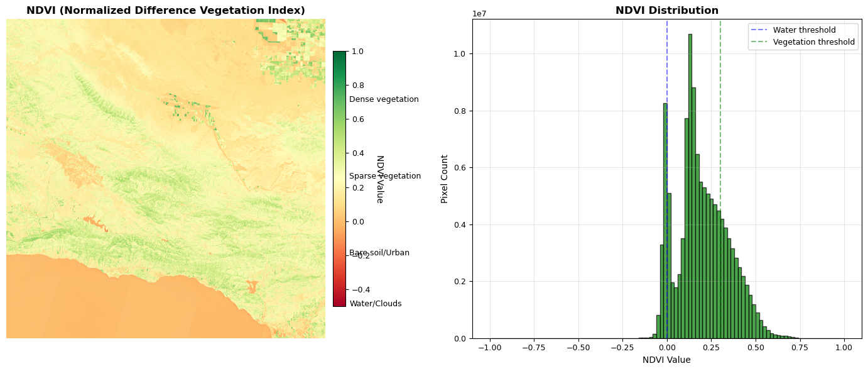Click the 1.00 tick on histogram x-axis
This screenshot has height=371, width=868.
844,346
